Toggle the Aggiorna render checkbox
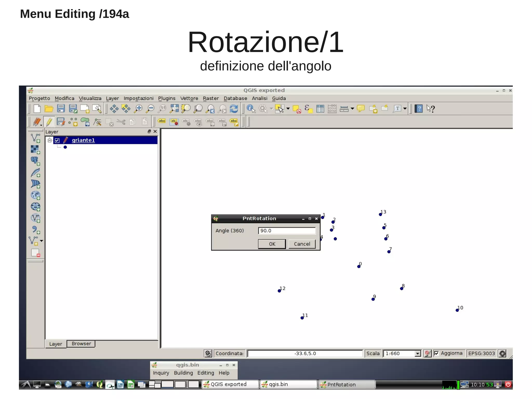Image resolution: width=532 pixels, height=399 pixels. [x=436, y=353]
